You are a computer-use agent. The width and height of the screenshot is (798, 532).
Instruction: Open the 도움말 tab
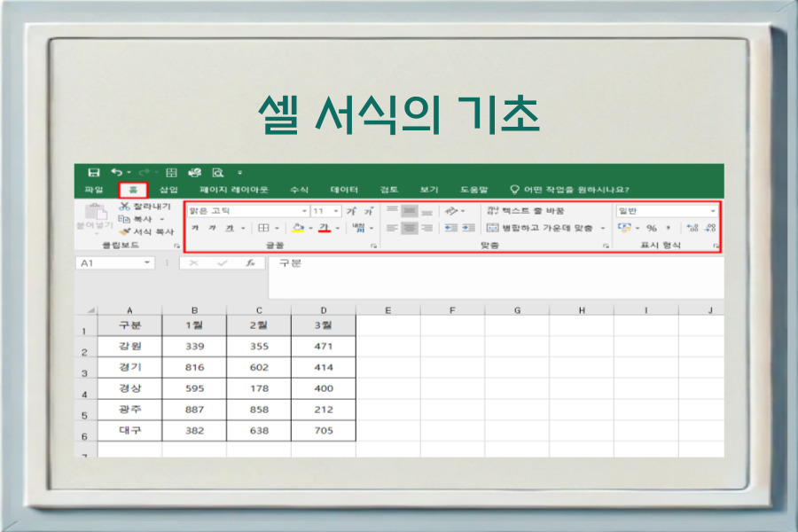473,190
